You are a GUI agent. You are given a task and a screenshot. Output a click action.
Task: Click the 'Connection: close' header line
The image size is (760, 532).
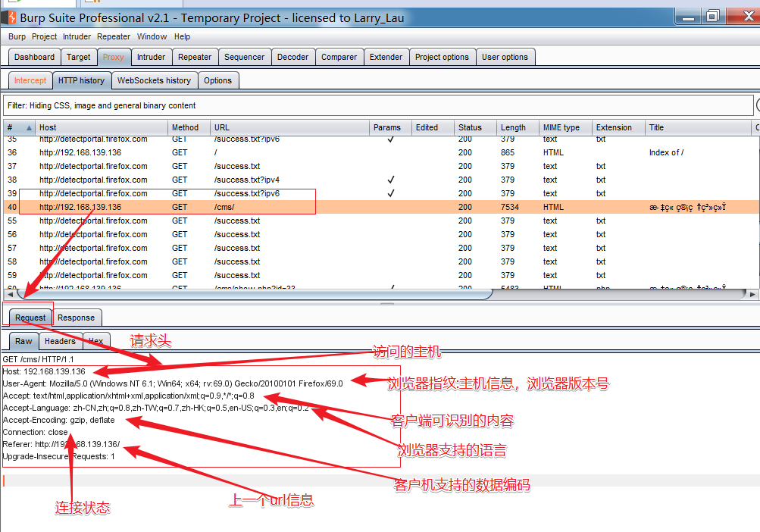point(36,432)
